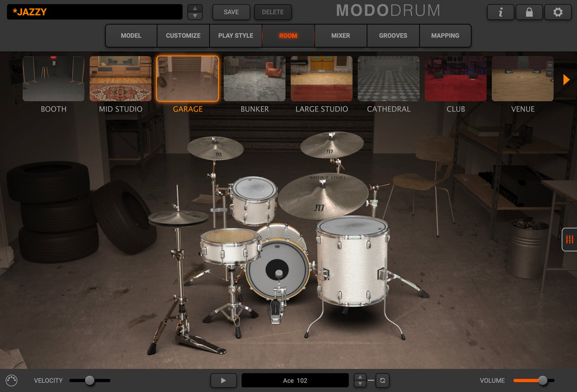The width and height of the screenshot is (577, 392).
Task: Select the Club room thumbnail
Action: 455,79
